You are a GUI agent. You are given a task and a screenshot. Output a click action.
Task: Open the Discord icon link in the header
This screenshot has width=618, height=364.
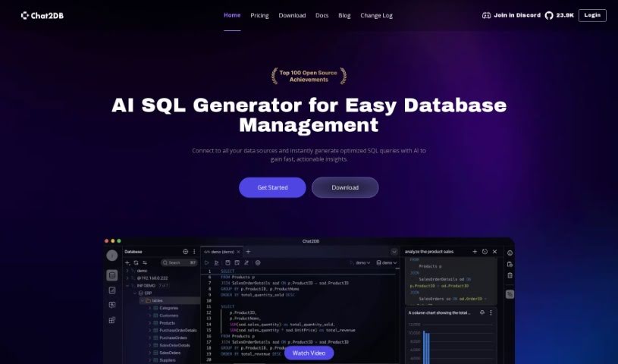pyautogui.click(x=486, y=15)
